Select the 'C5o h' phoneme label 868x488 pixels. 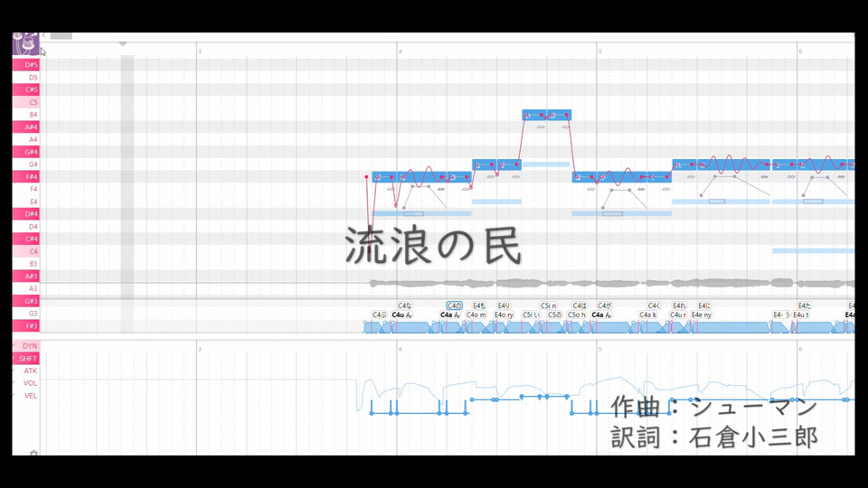576,314
